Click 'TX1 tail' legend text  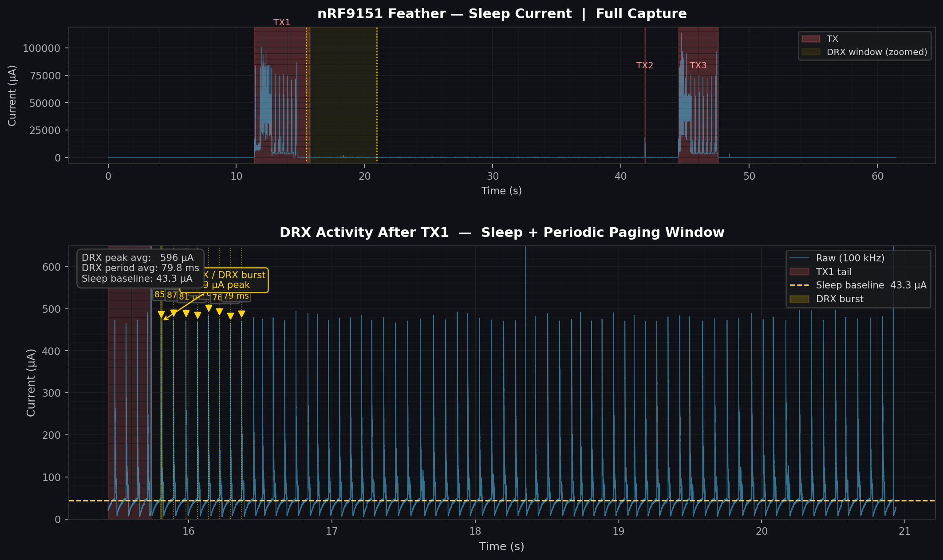pyautogui.click(x=834, y=272)
